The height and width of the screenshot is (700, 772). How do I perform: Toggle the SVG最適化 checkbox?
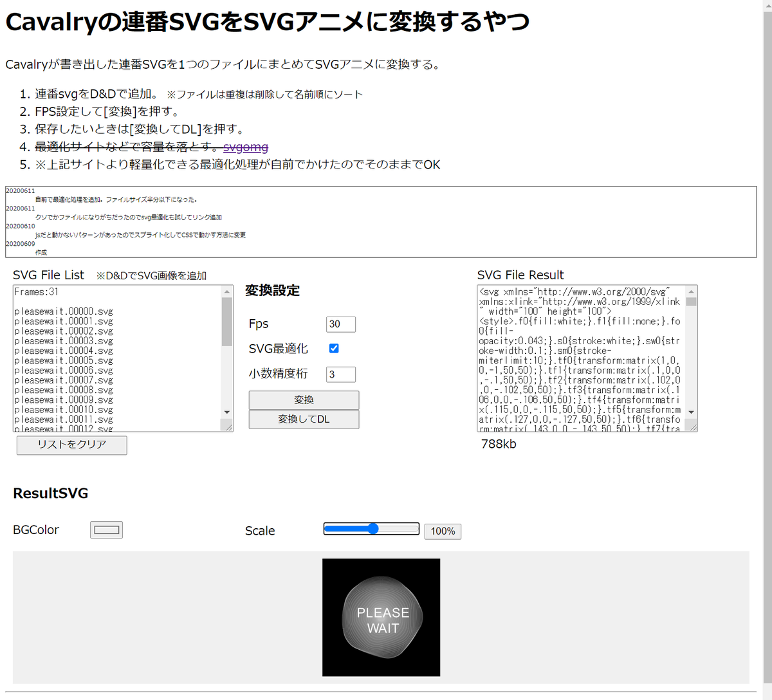pyautogui.click(x=334, y=348)
